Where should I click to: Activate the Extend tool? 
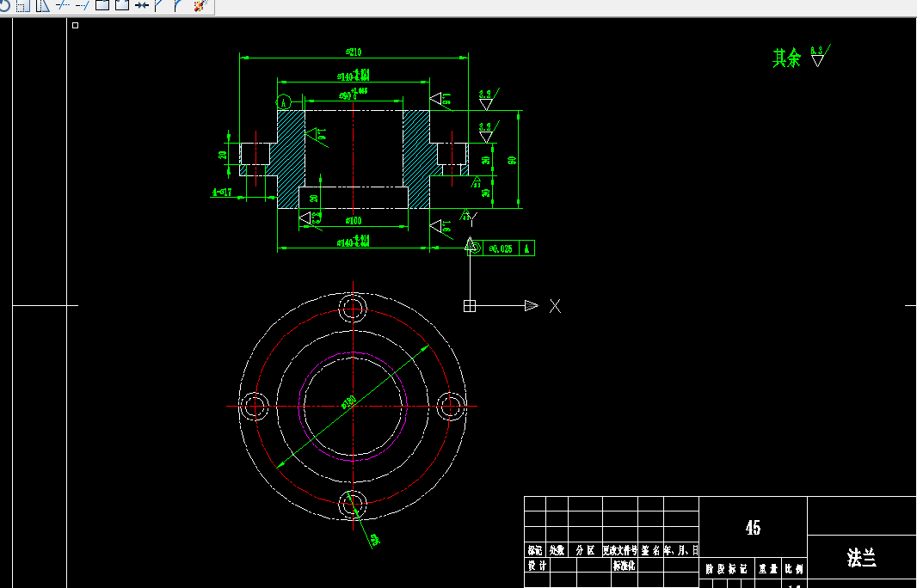(82, 5)
